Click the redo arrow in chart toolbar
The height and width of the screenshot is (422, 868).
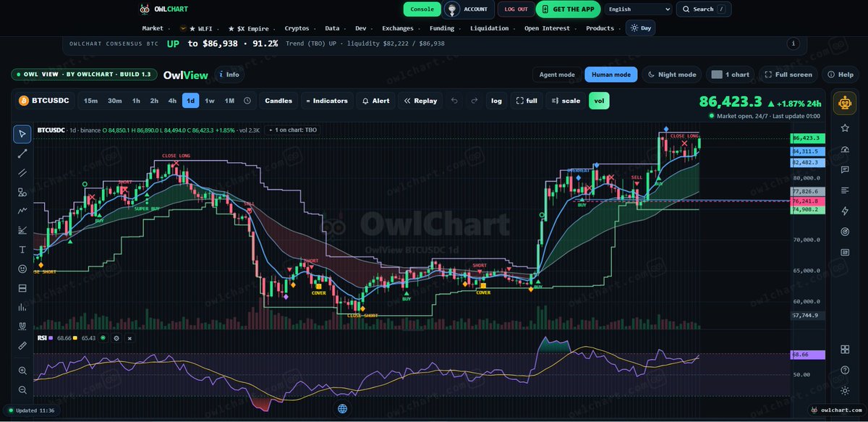coord(475,101)
